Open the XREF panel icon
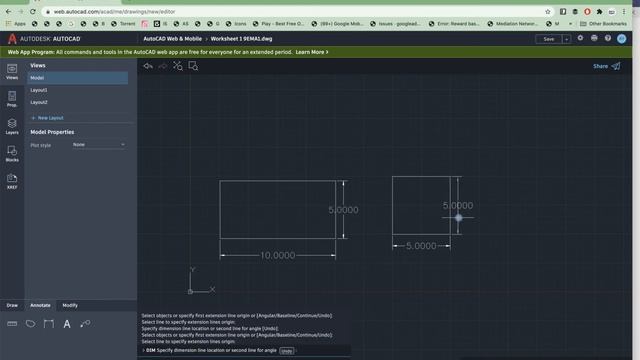The image size is (640, 360). click(x=12, y=181)
